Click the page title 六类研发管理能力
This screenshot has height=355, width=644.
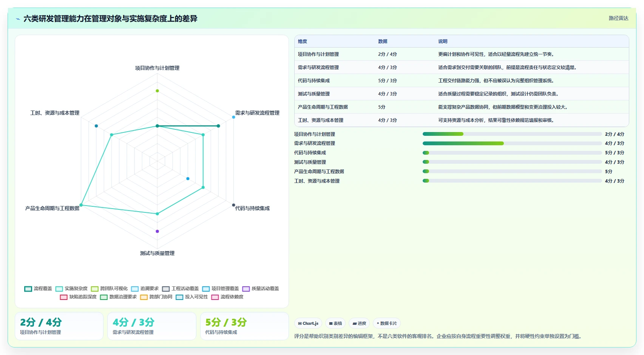click(x=110, y=18)
